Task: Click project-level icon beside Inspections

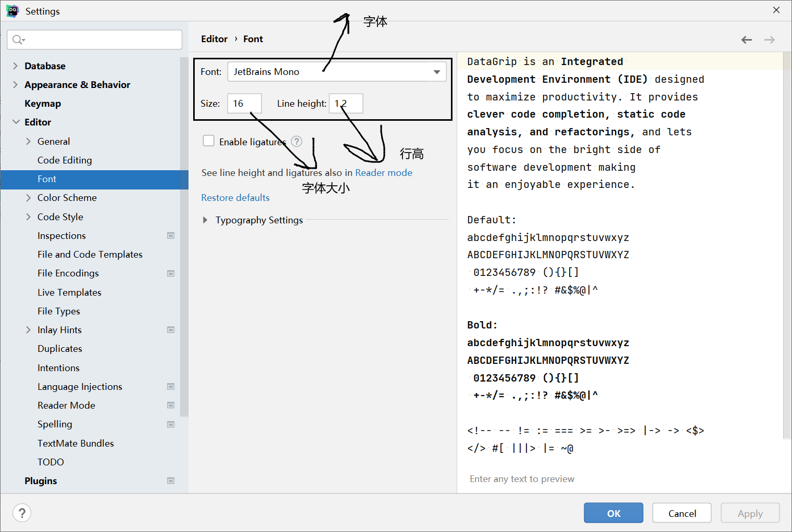Action: coord(171,236)
